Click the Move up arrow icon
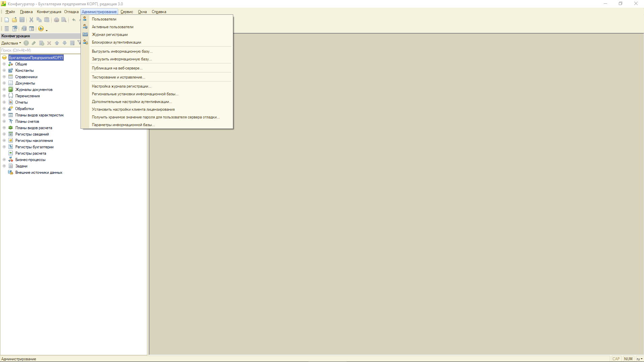Viewport: 644px width, 362px height. click(x=57, y=43)
